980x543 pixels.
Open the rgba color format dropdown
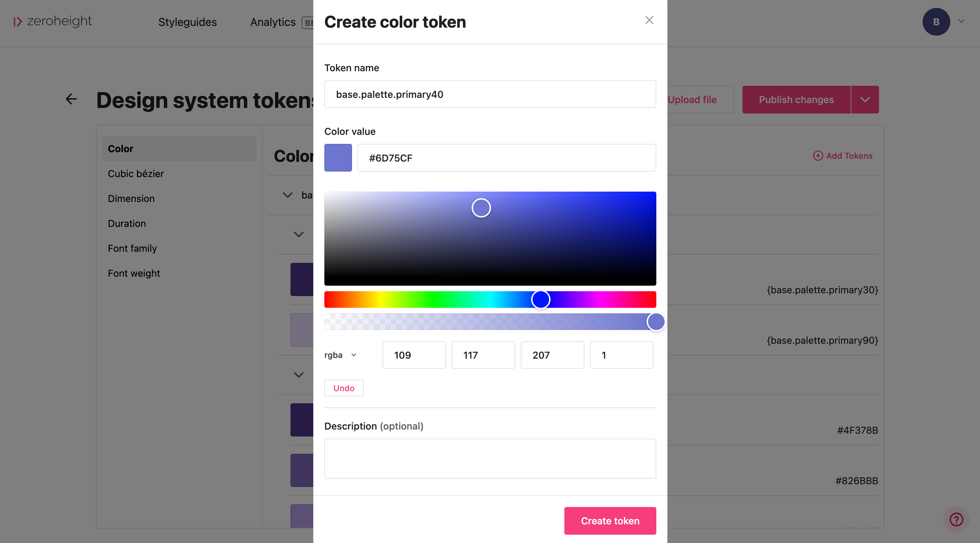[x=341, y=355]
